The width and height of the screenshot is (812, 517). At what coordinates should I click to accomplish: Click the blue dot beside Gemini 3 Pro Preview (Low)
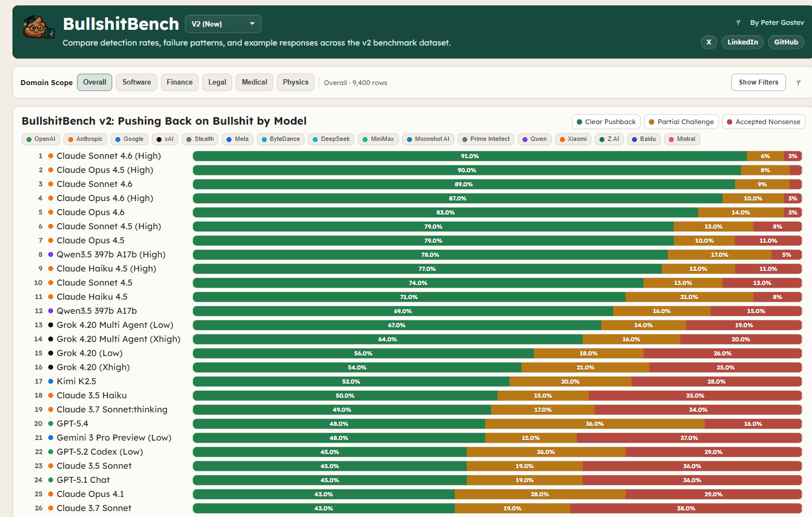[x=50, y=438]
